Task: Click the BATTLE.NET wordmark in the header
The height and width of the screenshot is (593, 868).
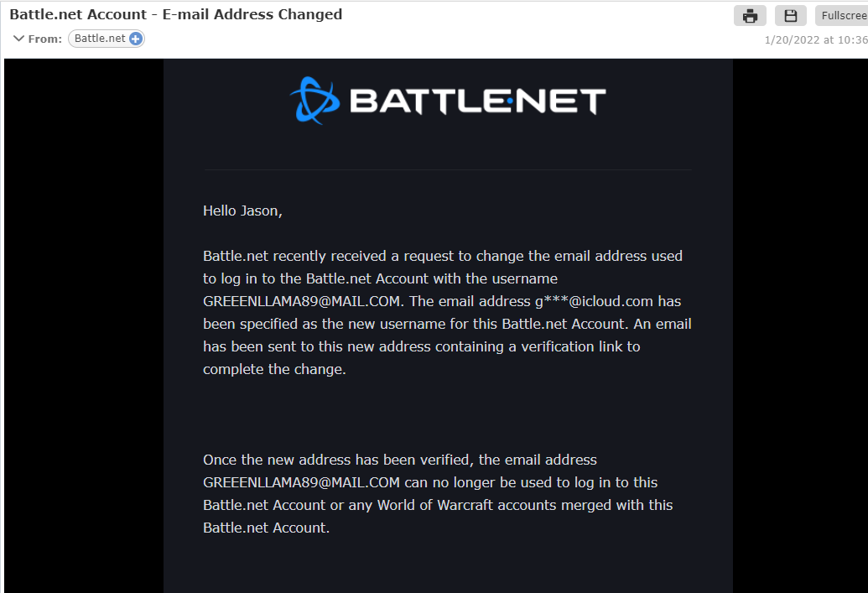Action: 476,101
